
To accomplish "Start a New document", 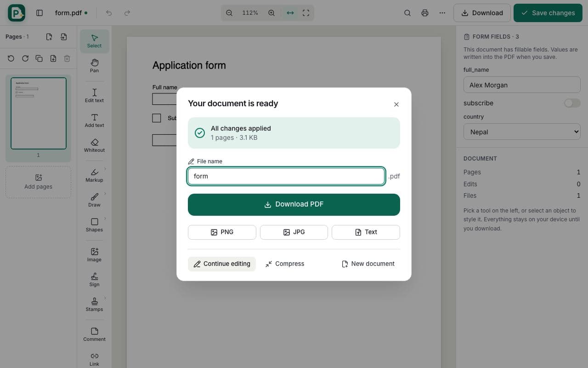I will [368, 264].
